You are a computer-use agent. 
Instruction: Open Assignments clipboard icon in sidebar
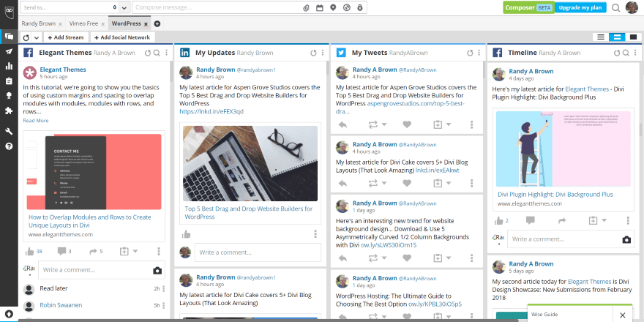(x=9, y=81)
